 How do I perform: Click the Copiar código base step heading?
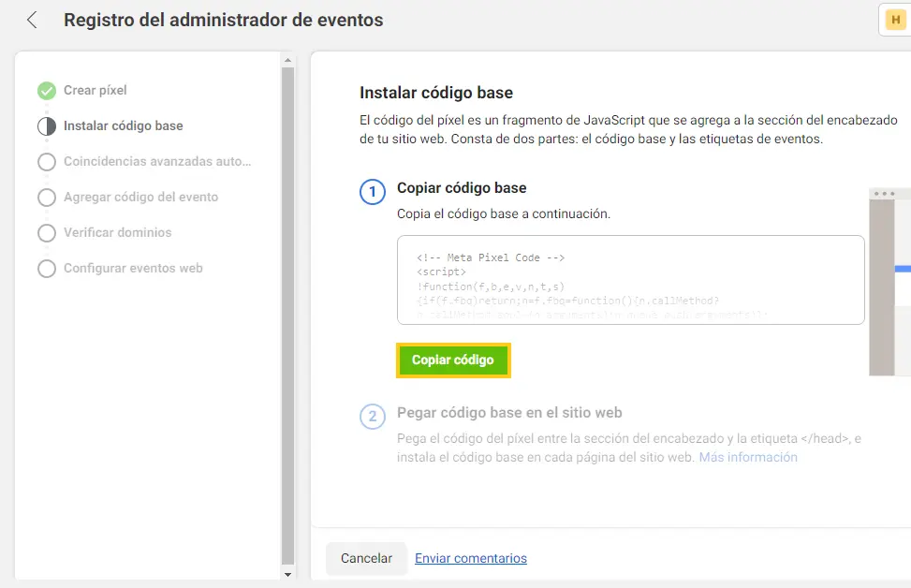(x=462, y=187)
